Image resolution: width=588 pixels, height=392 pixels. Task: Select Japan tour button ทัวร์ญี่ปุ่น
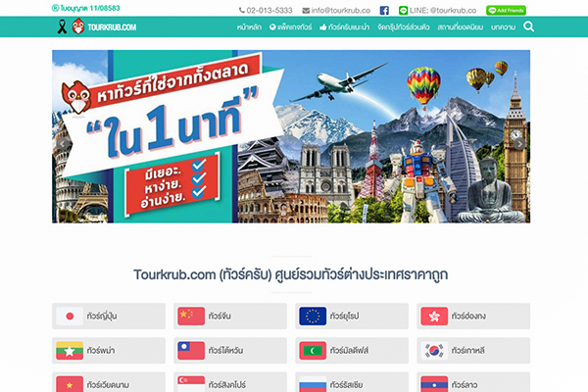(109, 316)
